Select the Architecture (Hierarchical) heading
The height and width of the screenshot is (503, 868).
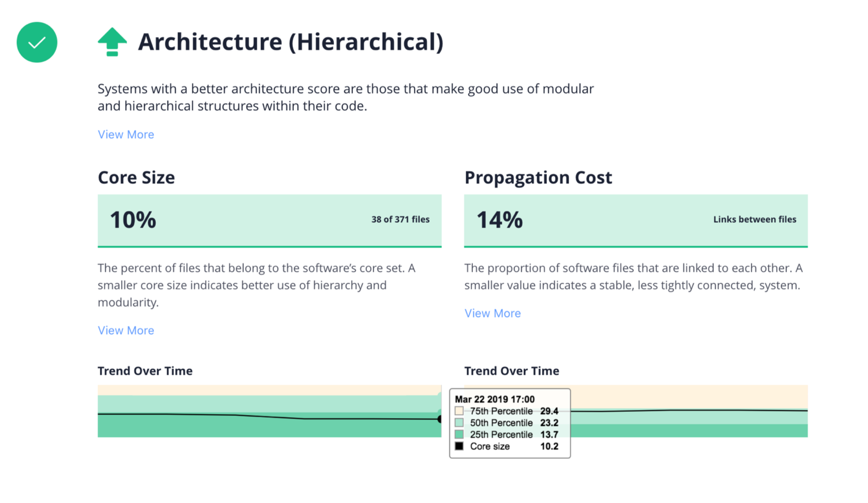pyautogui.click(x=291, y=42)
